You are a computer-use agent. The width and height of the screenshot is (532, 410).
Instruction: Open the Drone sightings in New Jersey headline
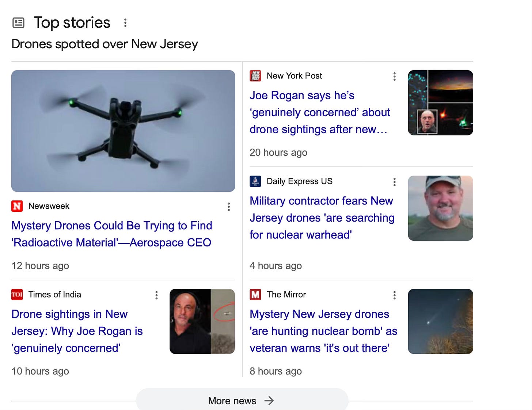click(77, 331)
